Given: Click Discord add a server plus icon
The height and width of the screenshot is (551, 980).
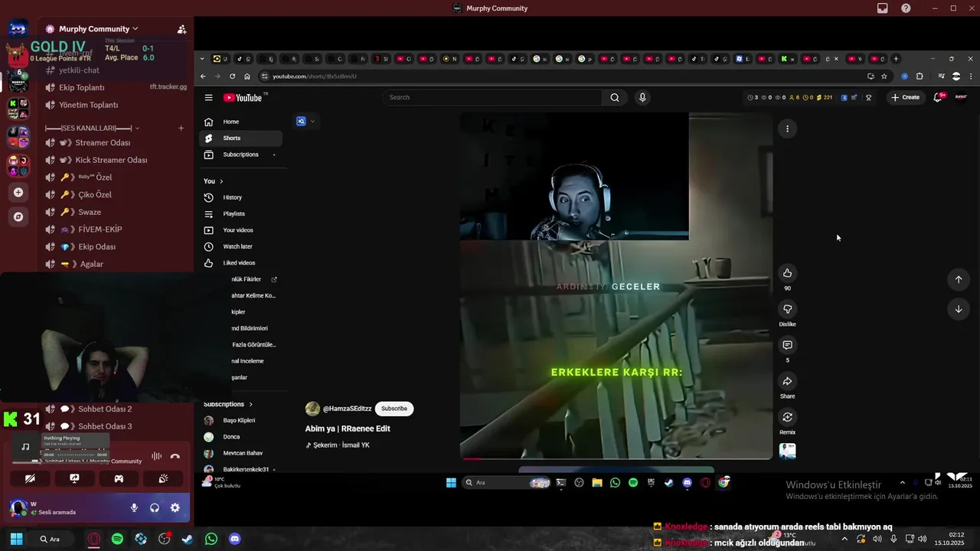Looking at the screenshot, I should [x=18, y=193].
